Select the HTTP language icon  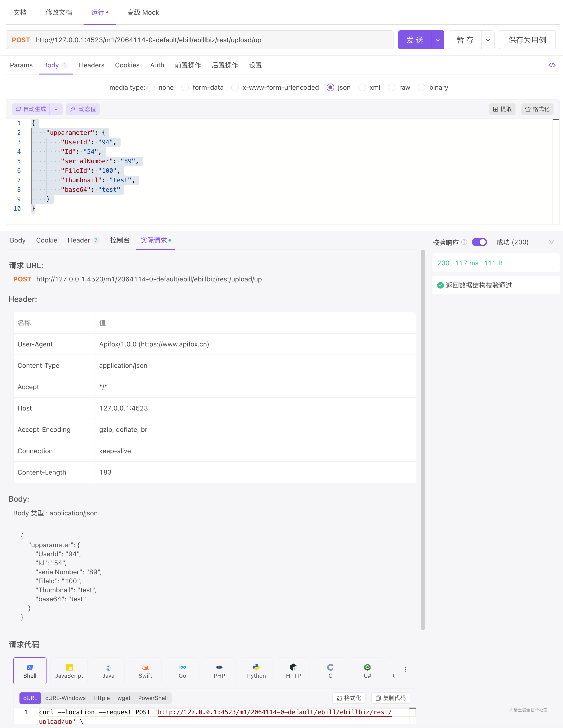(293, 670)
